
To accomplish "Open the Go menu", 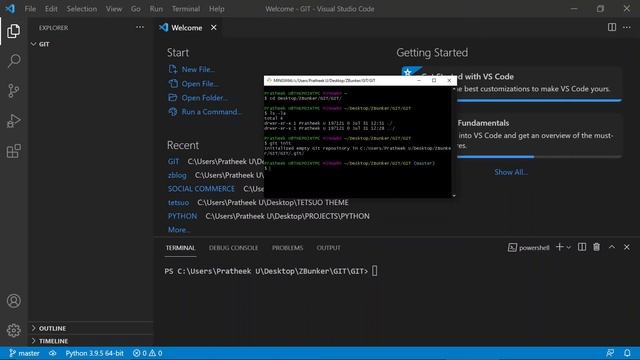I will click(x=136, y=9).
